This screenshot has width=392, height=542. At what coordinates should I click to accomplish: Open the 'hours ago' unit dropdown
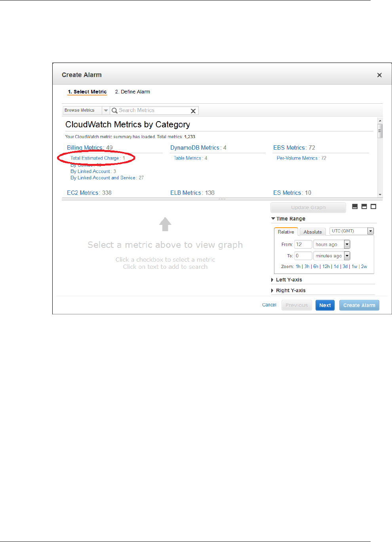click(x=347, y=244)
